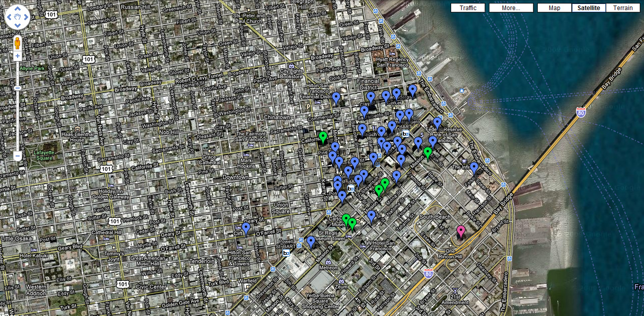Screen dimensions: 644x316
Task: Pan the map right with the arrow
Action: point(26,17)
